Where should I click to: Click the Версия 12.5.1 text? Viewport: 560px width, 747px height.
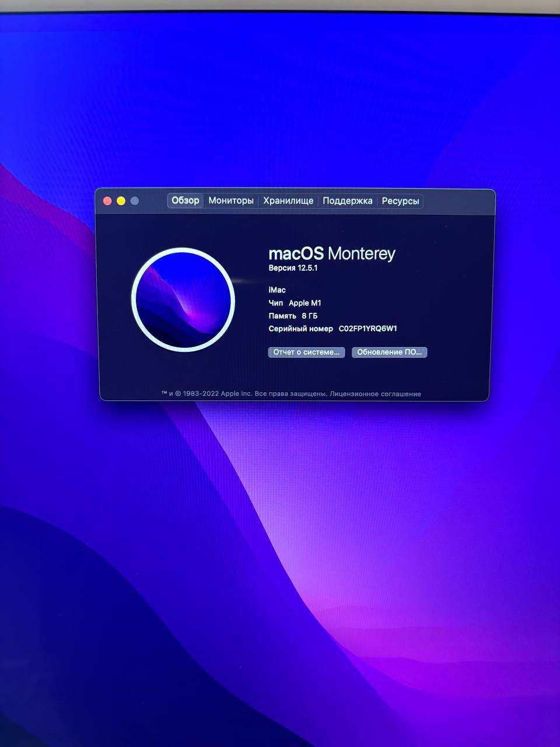[x=293, y=268]
